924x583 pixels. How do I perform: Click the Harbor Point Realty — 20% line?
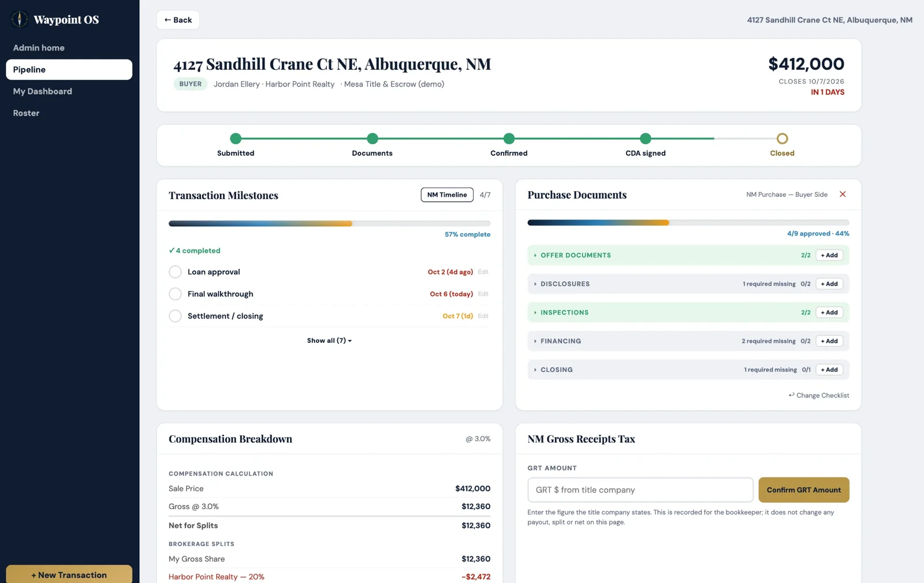pos(329,577)
